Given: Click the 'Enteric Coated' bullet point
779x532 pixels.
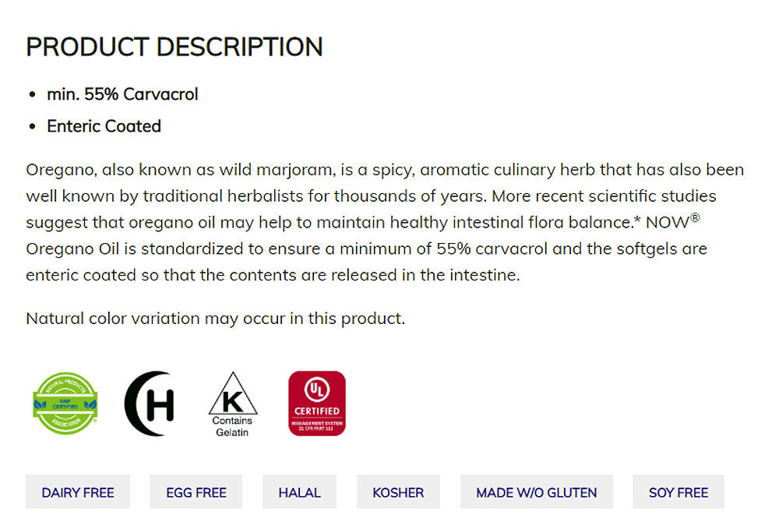Looking at the screenshot, I should point(104,126).
